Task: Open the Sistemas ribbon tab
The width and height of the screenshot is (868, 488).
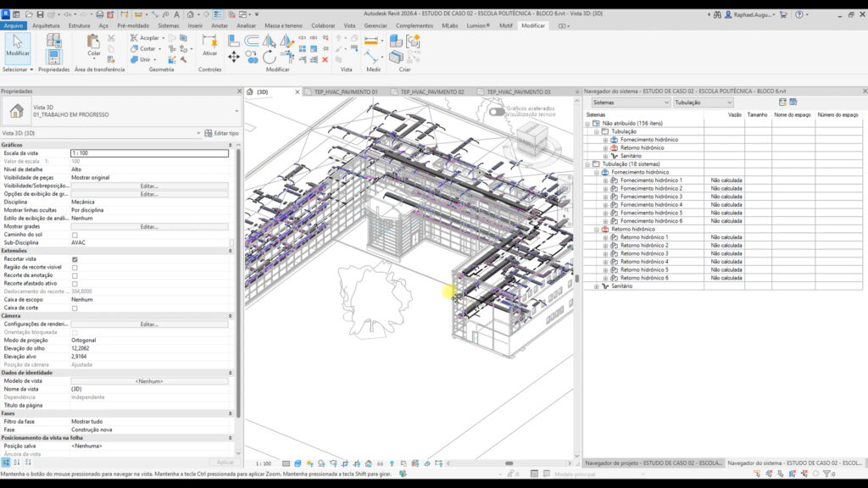Action: (169, 25)
